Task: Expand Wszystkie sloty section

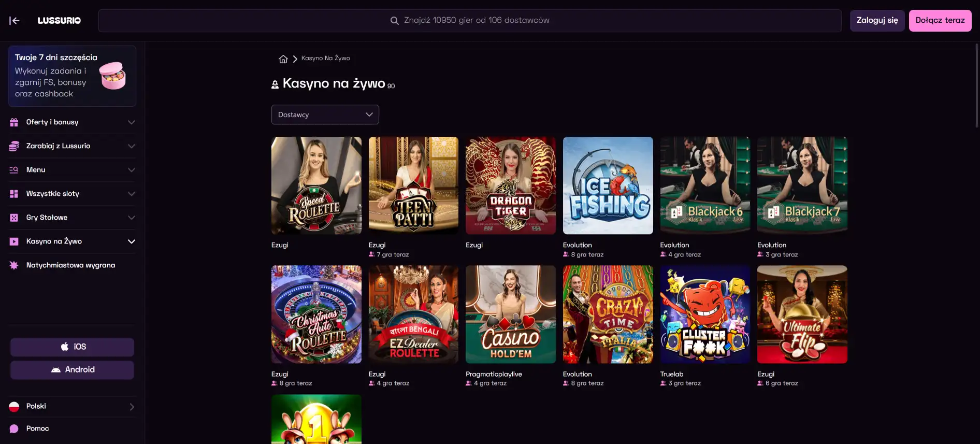Action: (132, 194)
